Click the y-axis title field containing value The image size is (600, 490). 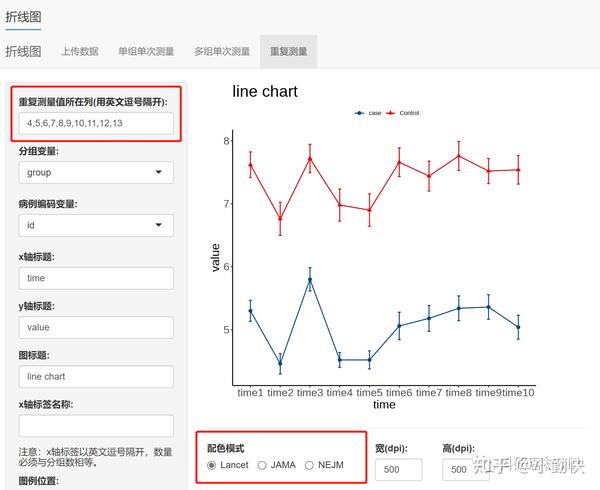(96, 327)
